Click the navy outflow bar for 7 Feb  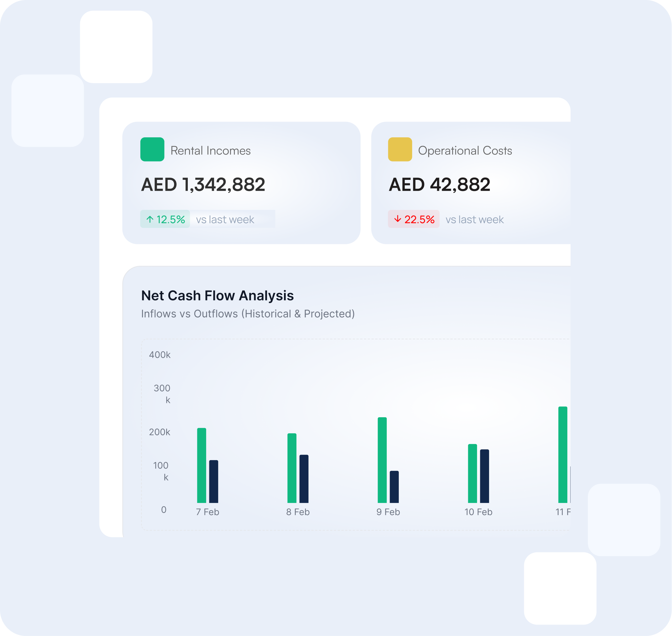(x=214, y=481)
